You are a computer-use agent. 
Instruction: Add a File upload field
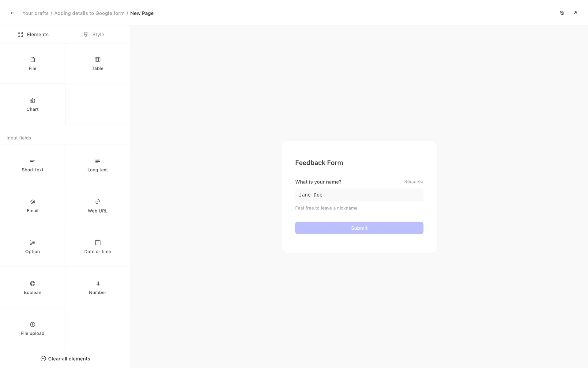tap(32, 328)
